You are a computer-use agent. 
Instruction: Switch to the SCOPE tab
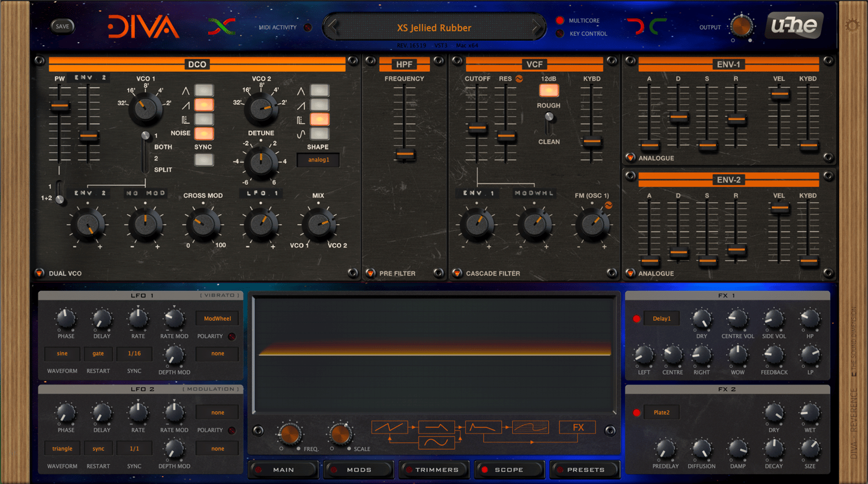(x=509, y=470)
